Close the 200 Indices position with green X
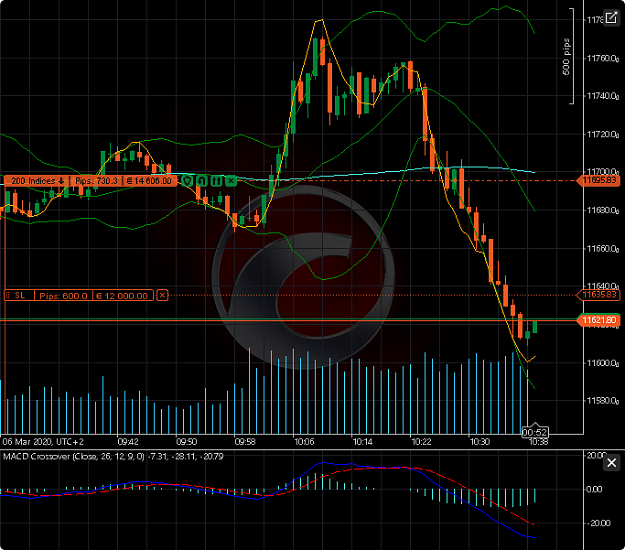This screenshot has width=625, height=550. coord(231,181)
